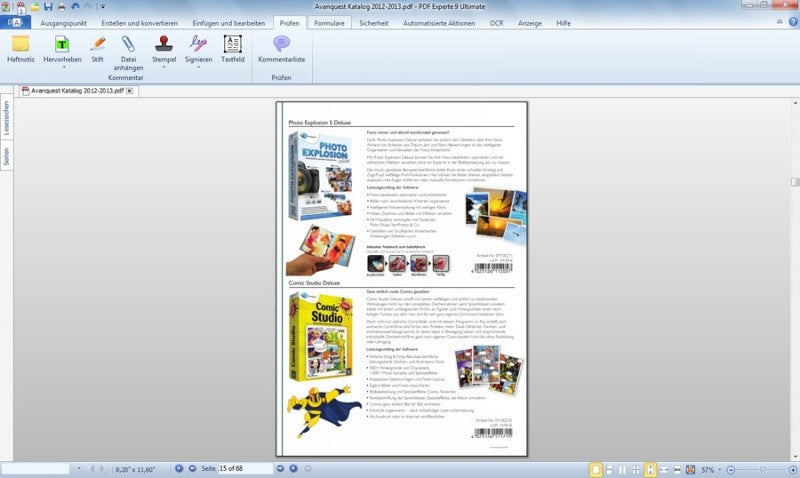Jump to the first page
Image resolution: width=800 pixels, height=478 pixels.
(x=179, y=468)
